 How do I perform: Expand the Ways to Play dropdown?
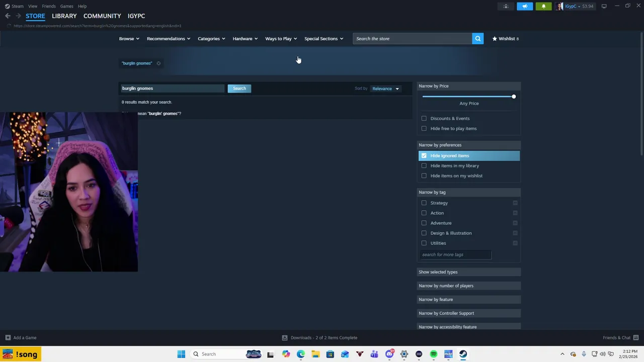[281, 39]
